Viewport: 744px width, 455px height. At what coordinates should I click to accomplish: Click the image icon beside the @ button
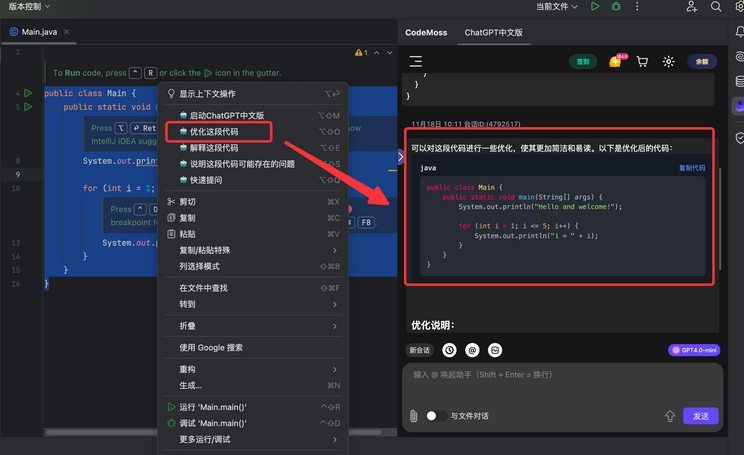pos(495,350)
